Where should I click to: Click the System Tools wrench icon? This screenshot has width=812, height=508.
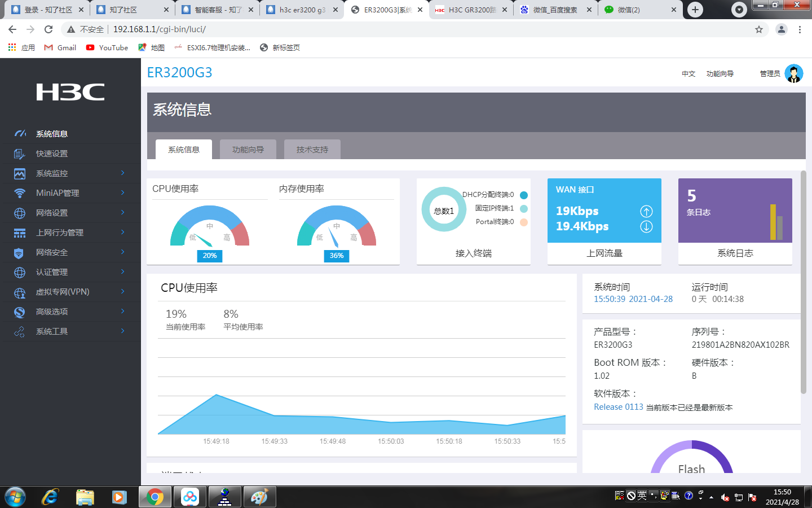[x=20, y=331]
